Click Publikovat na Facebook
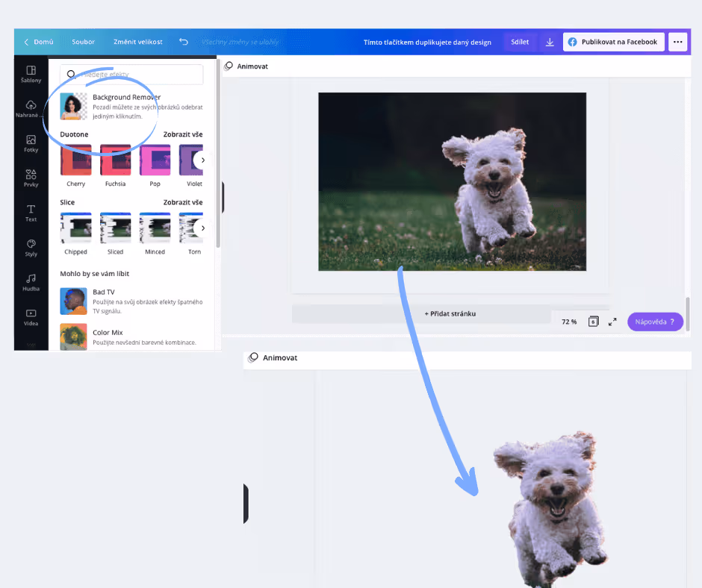 click(x=613, y=42)
